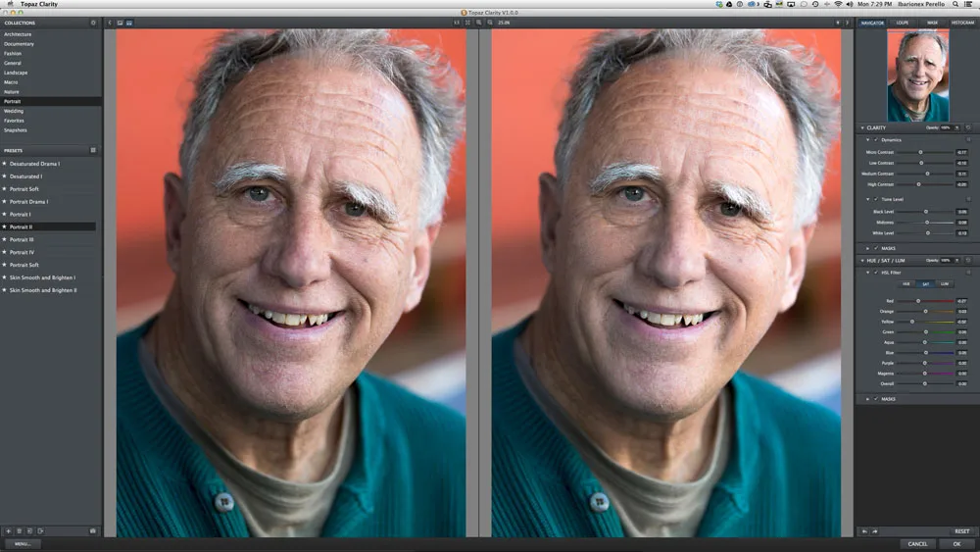Switch to the LOUPE tab

(902, 23)
